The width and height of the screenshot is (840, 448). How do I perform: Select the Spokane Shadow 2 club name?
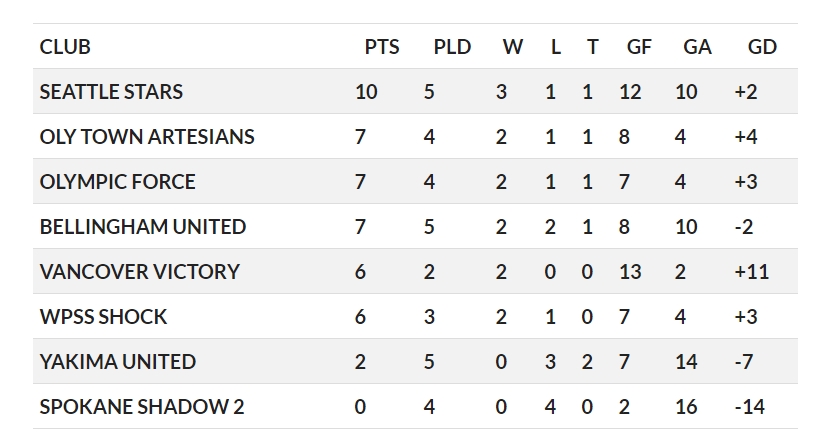tap(141, 407)
